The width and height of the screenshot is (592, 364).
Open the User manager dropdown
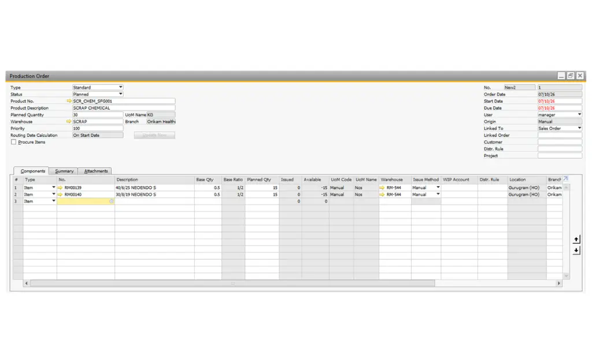tap(579, 114)
